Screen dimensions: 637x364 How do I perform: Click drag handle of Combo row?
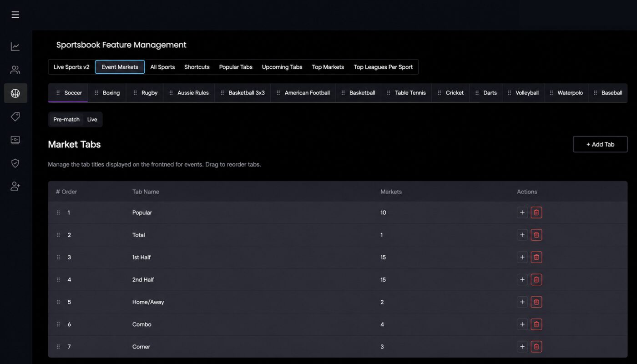tap(58, 324)
